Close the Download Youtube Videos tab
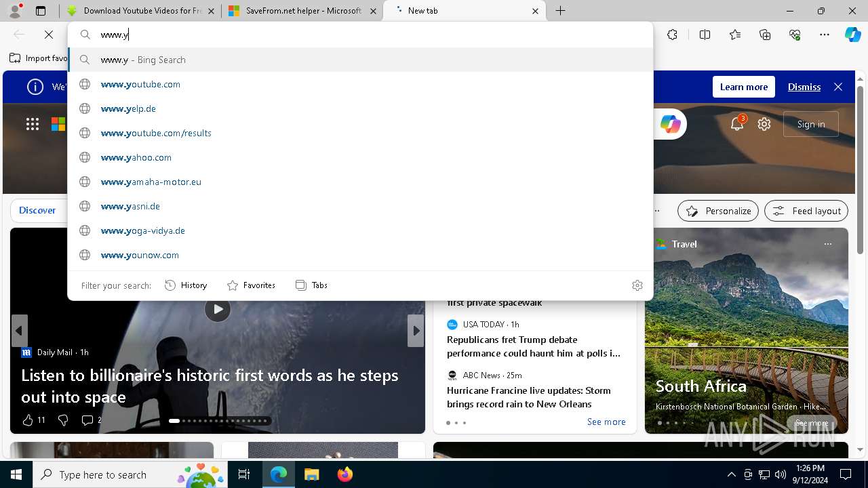 point(211,11)
